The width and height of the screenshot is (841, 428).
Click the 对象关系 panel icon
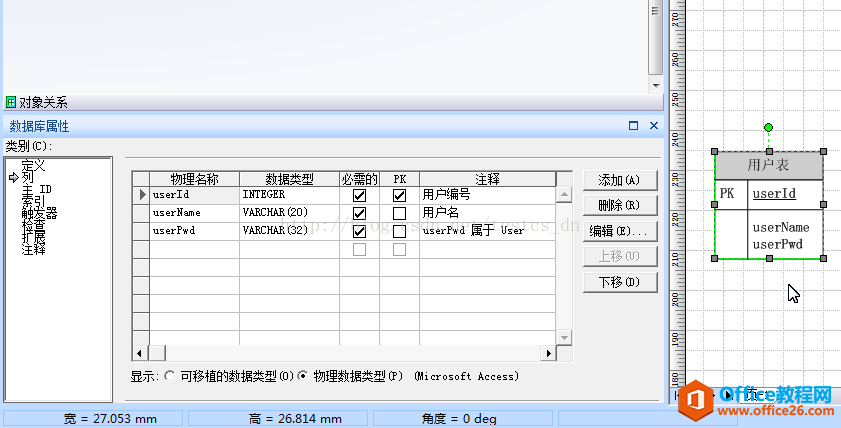(x=11, y=102)
